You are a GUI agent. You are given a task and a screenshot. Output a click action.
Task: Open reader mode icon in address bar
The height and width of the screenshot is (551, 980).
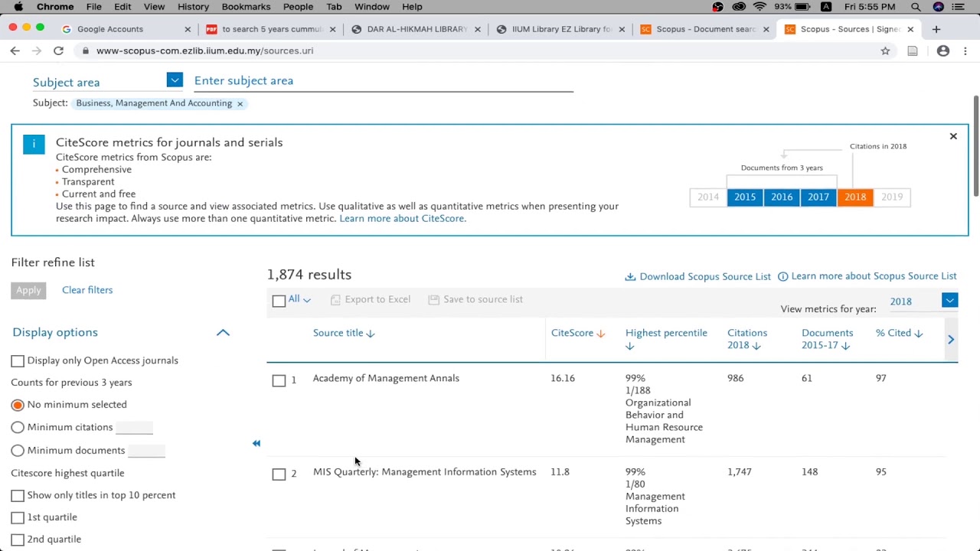pos(913,51)
